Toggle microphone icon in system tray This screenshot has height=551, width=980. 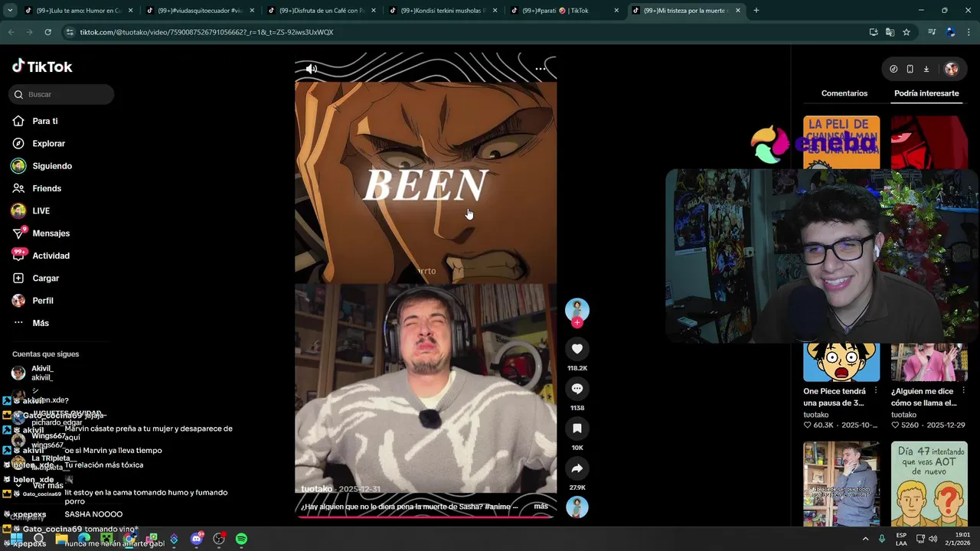pyautogui.click(x=882, y=539)
